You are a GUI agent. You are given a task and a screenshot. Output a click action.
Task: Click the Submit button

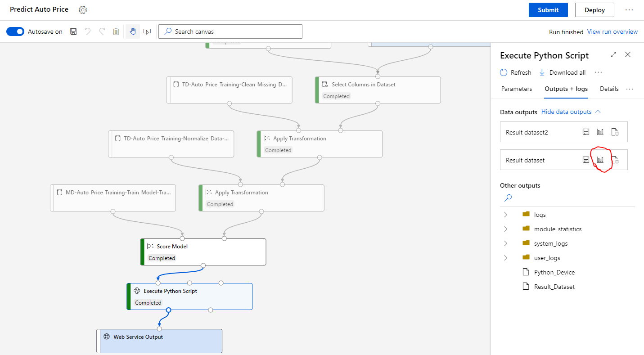click(548, 10)
